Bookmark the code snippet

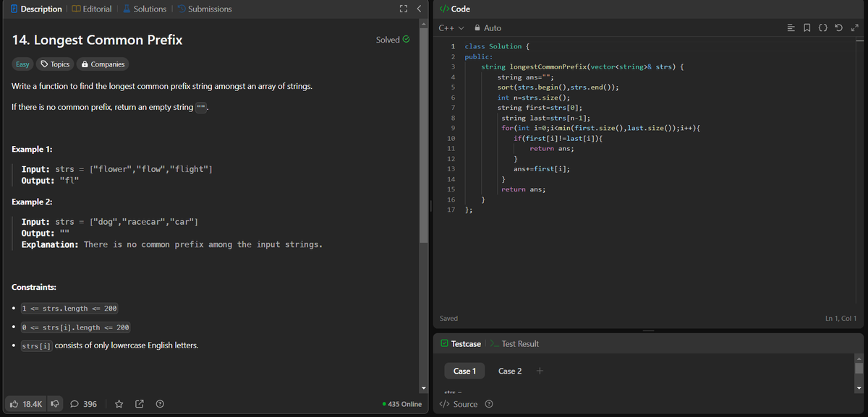pyautogui.click(x=807, y=27)
